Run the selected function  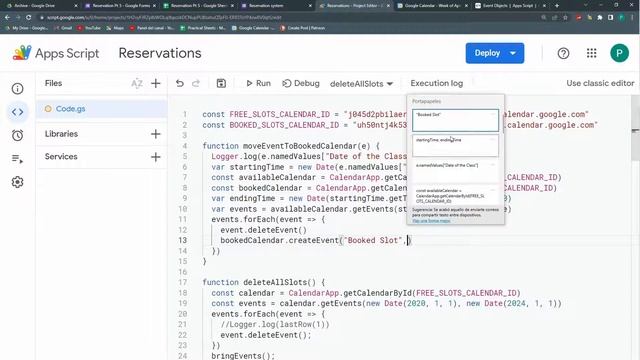click(x=258, y=83)
